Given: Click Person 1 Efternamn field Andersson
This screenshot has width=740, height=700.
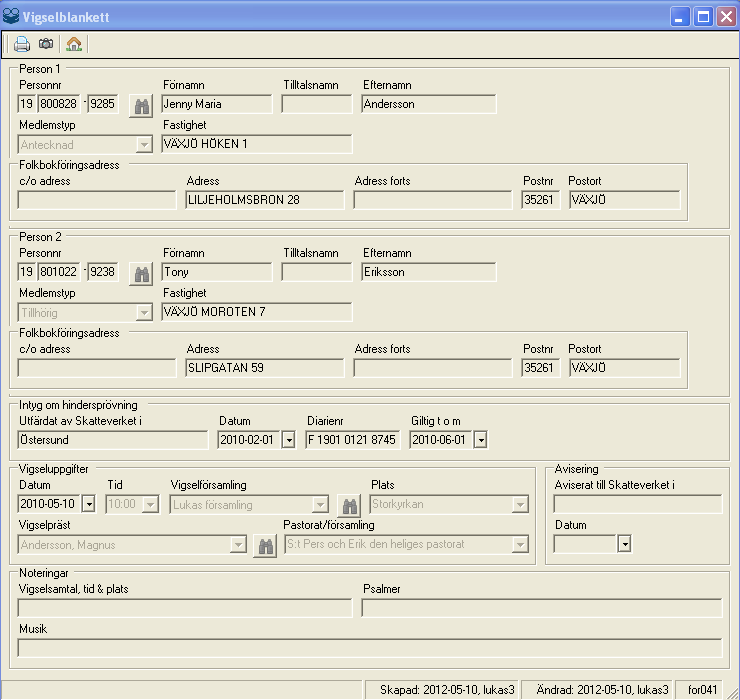Looking at the screenshot, I should click(429, 104).
